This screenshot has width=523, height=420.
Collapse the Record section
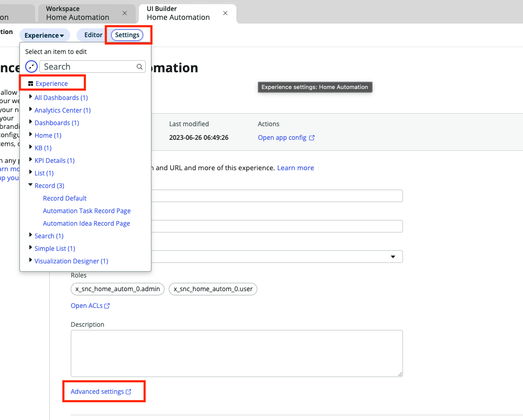[x=30, y=185]
